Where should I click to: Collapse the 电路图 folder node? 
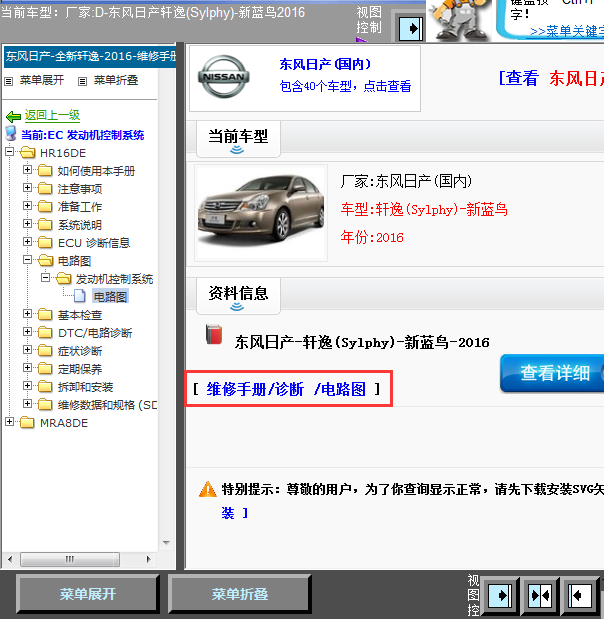[x=27, y=260]
